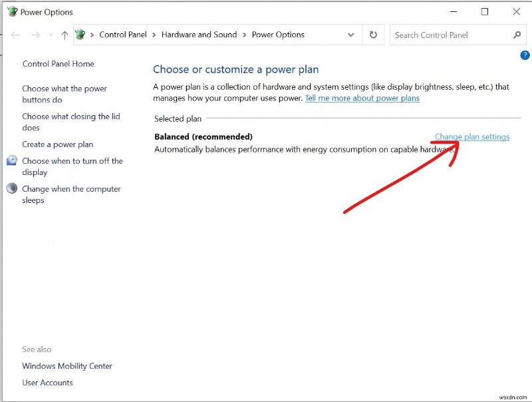Screen dimensions: 532x402
Task: Click the refresh icon in address bar
Action: [372, 35]
